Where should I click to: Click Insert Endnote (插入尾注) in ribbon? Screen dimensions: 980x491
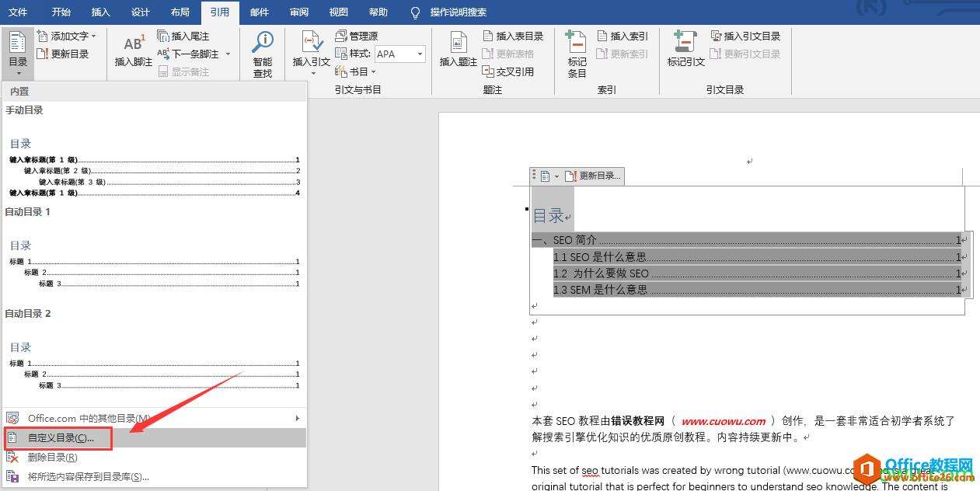[183, 37]
